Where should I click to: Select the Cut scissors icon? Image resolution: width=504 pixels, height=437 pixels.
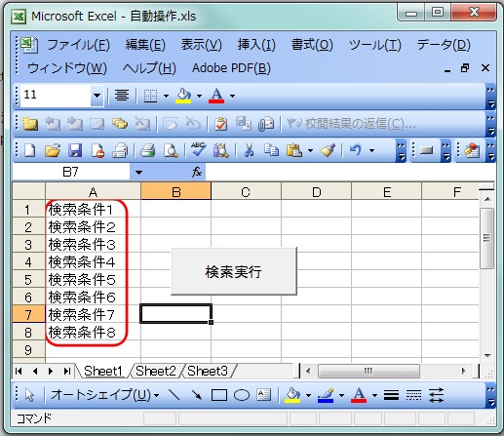click(249, 150)
